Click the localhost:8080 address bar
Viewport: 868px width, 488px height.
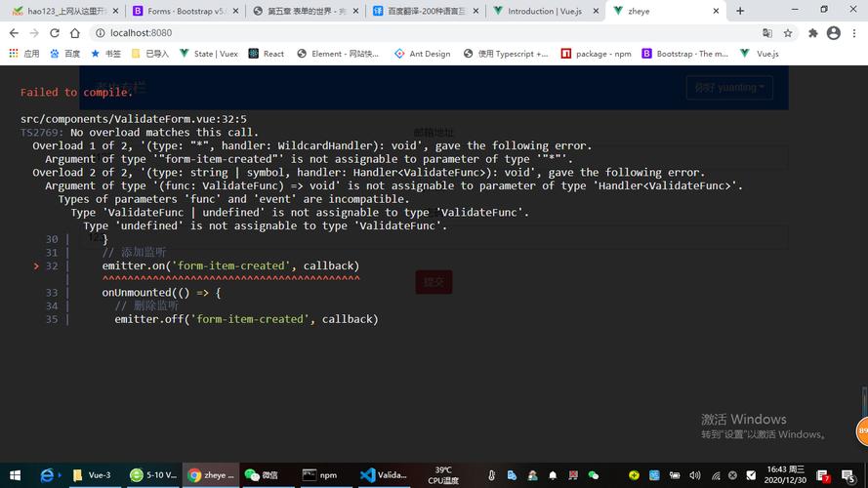[391, 32]
